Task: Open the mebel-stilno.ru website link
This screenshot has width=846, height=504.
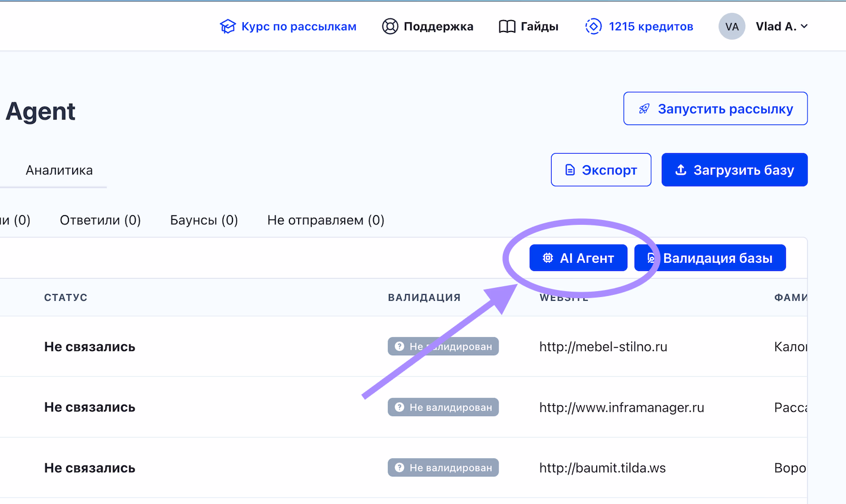Action: tap(603, 347)
